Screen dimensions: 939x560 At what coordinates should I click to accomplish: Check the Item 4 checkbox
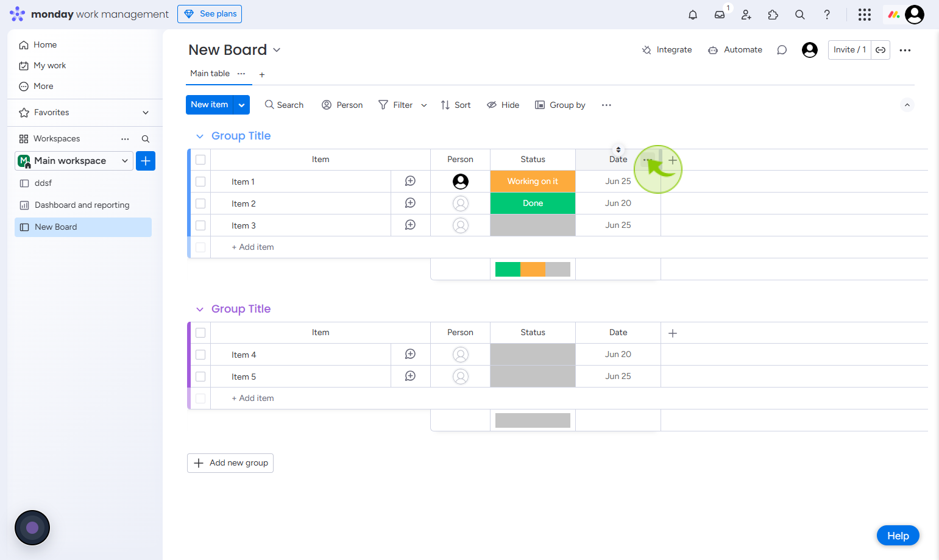tap(200, 355)
